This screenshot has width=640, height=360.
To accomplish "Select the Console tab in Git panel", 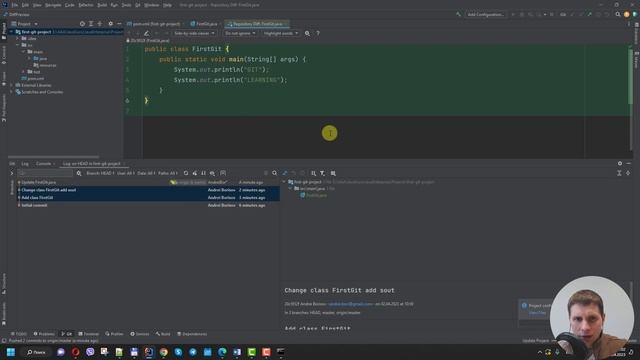I will coord(43,164).
